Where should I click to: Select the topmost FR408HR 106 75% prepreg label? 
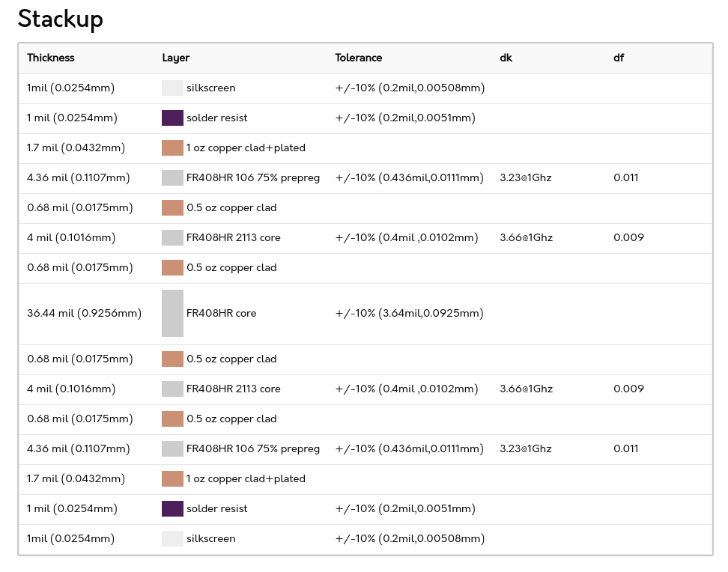253,177
